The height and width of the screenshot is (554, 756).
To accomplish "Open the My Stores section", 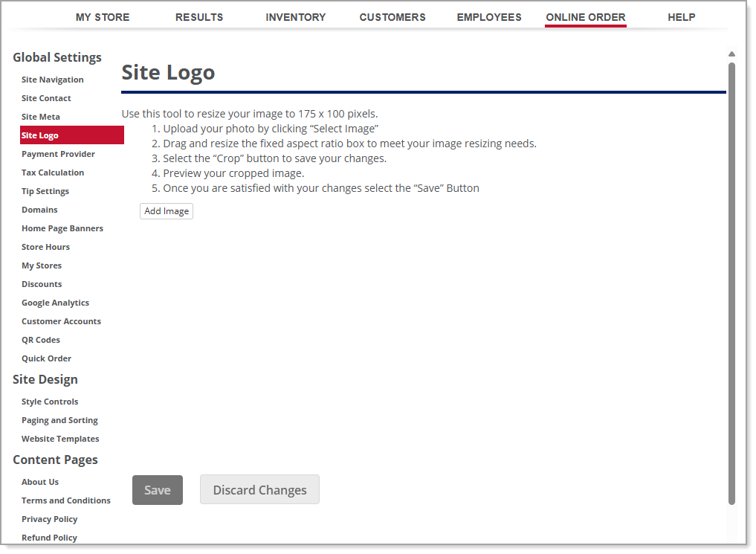I will tap(42, 265).
